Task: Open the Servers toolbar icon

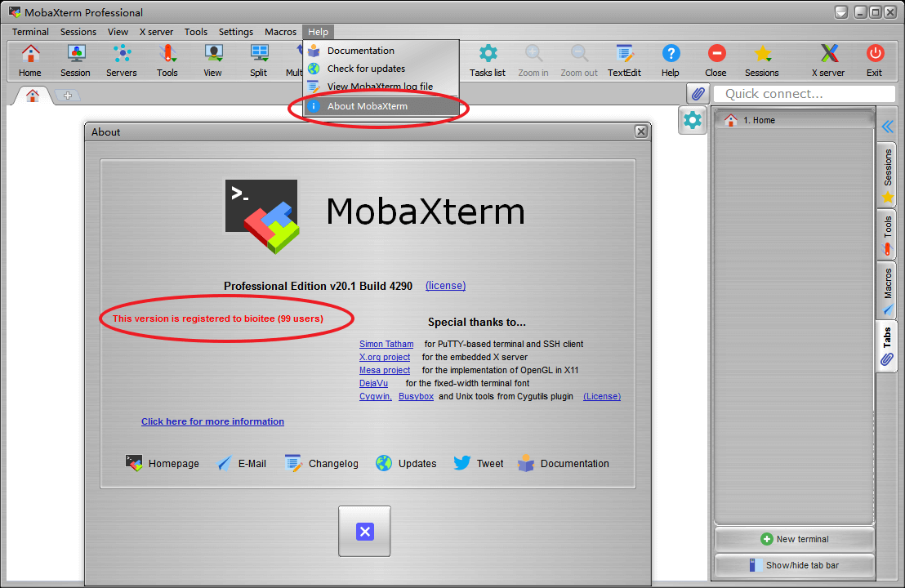Action: 121,60
